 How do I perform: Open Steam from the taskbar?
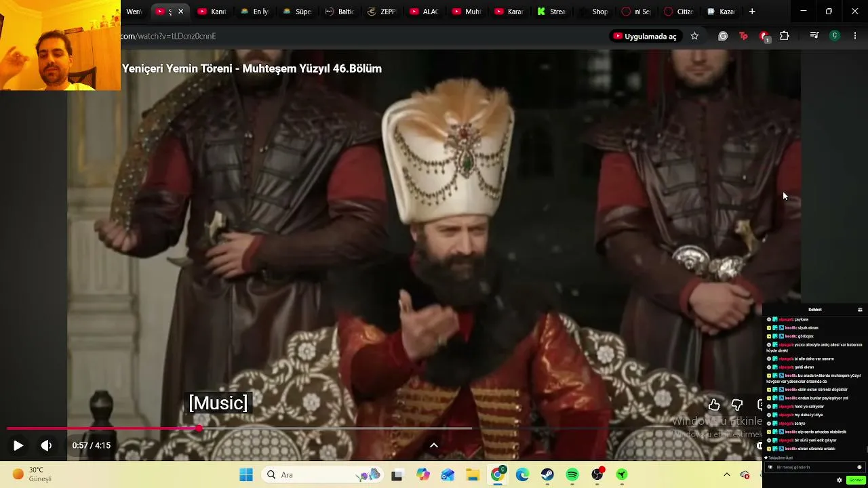click(x=547, y=474)
